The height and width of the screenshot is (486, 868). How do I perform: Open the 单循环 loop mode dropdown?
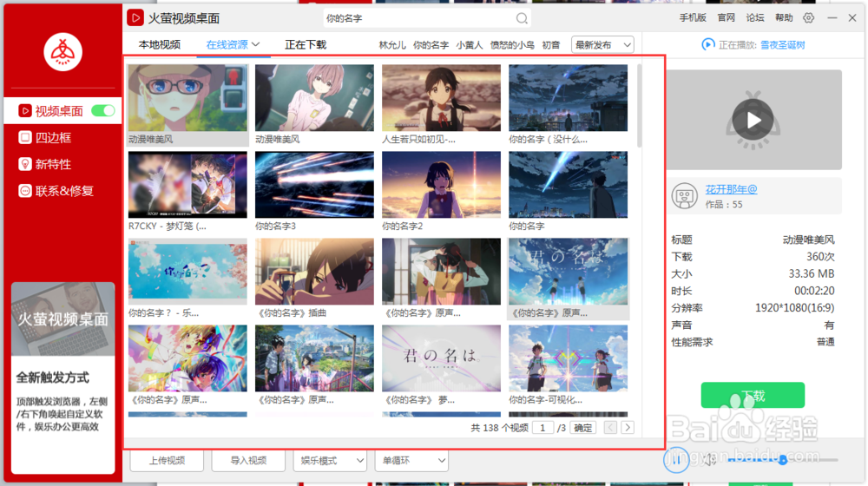coord(411,461)
